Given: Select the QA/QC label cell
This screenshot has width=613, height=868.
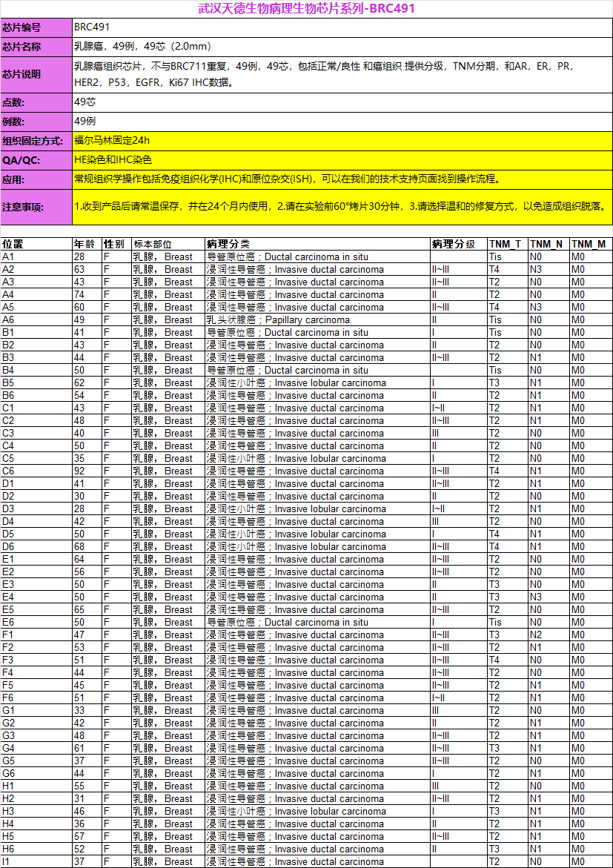Looking at the screenshot, I should pyautogui.click(x=36, y=160).
